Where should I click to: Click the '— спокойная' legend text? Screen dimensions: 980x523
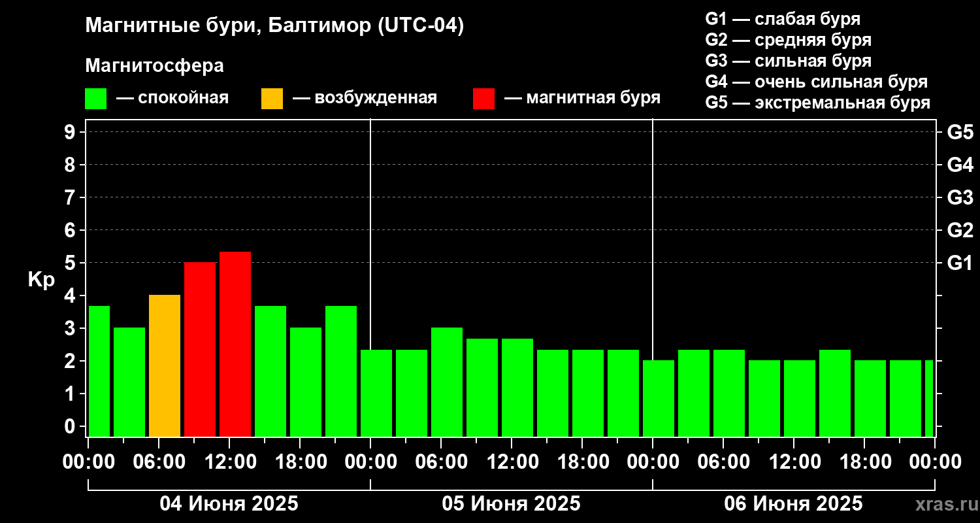tap(172, 99)
